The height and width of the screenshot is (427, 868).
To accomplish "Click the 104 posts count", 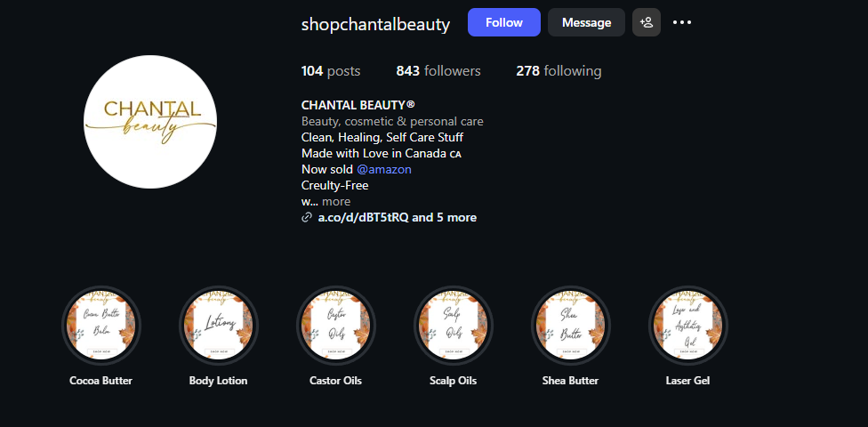I will click(331, 71).
